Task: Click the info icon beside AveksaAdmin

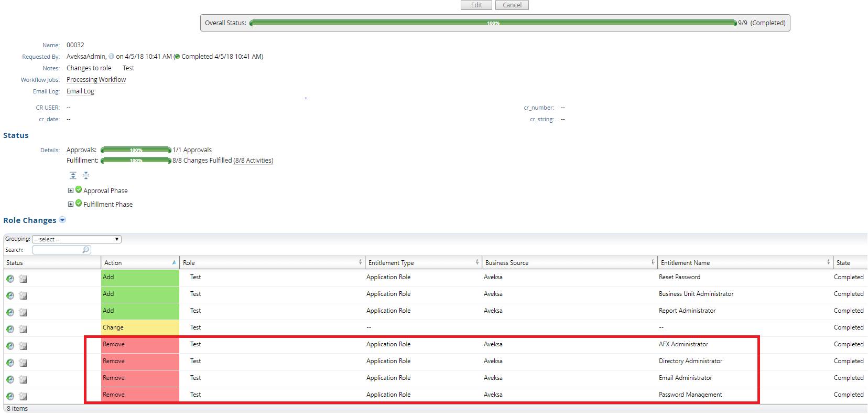Action: [111, 57]
